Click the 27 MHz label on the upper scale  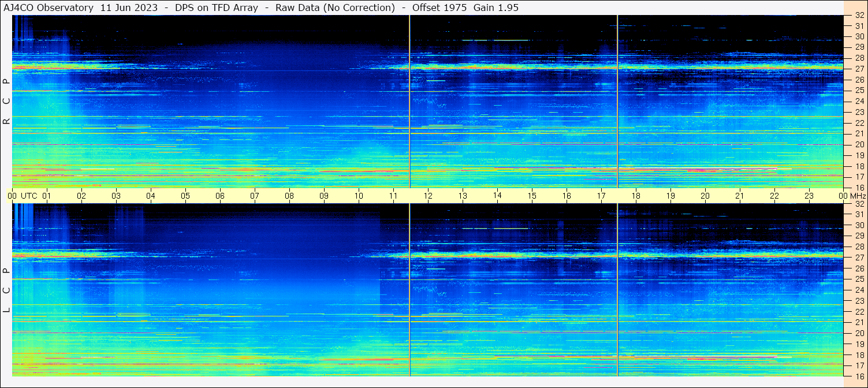click(859, 69)
